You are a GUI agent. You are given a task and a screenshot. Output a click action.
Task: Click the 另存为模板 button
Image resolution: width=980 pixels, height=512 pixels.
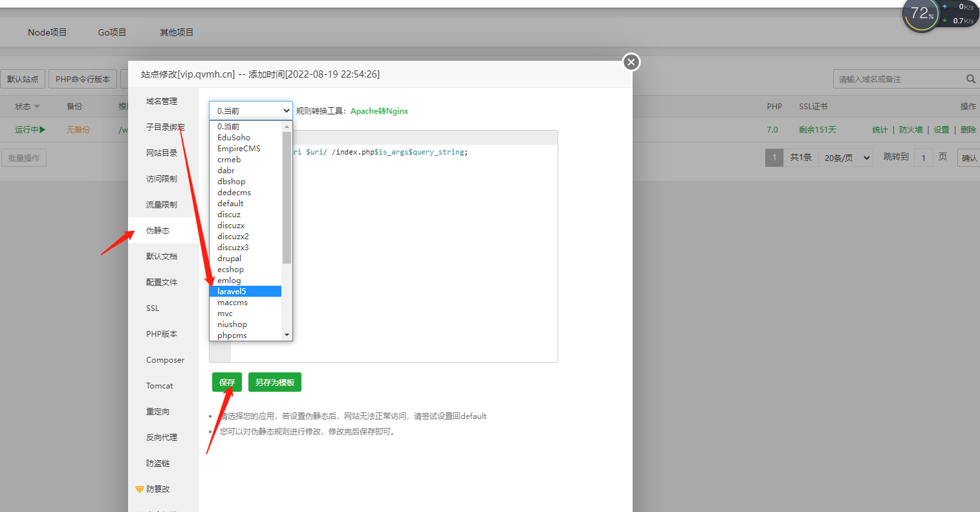tap(275, 382)
